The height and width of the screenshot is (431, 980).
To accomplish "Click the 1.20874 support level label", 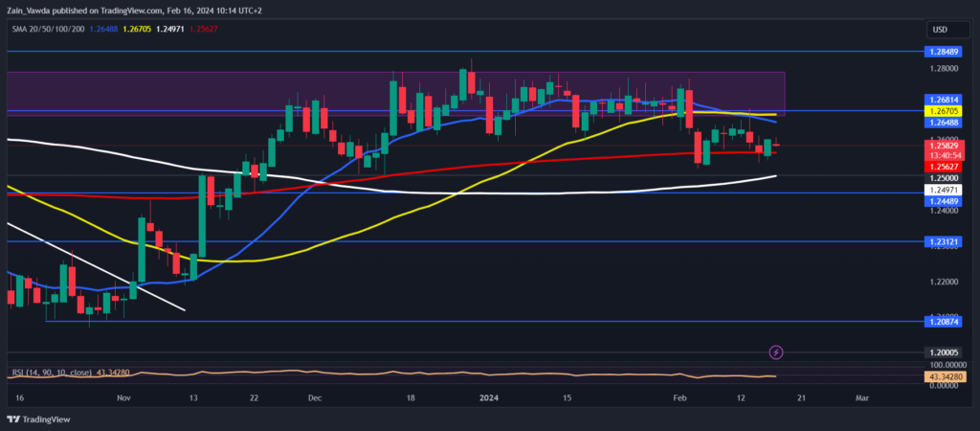I will click(943, 322).
